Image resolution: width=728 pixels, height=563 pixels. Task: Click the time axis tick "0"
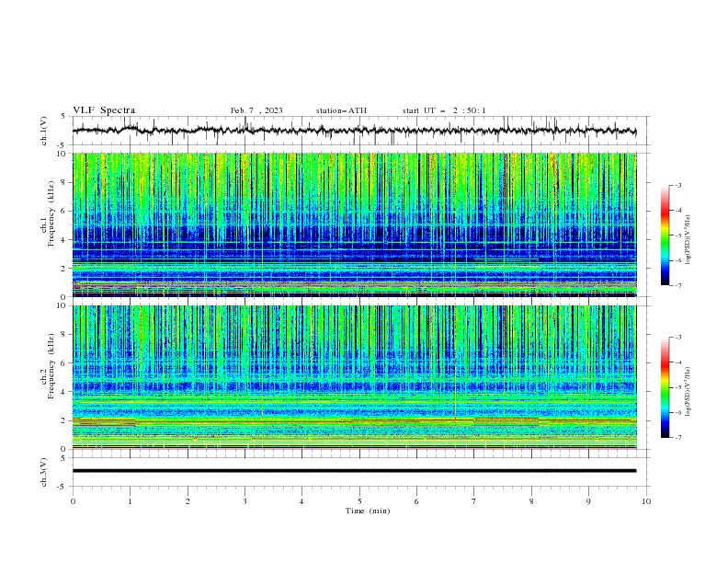point(73,501)
